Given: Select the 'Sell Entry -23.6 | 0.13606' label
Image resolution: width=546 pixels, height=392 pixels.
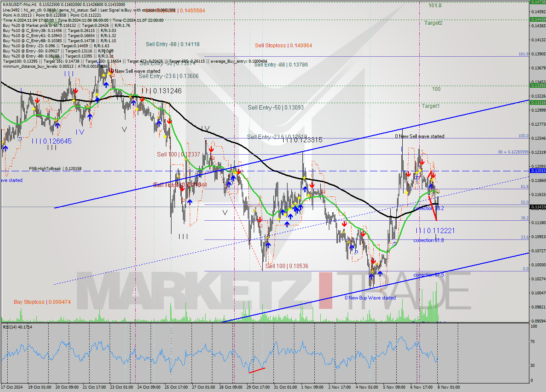Looking at the screenshot, I should pyautogui.click(x=168, y=76).
